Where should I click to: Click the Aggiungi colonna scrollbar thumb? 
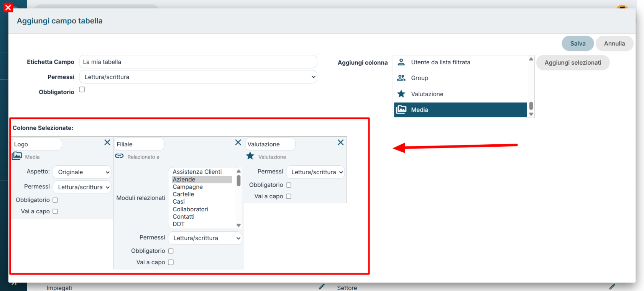pyautogui.click(x=531, y=106)
